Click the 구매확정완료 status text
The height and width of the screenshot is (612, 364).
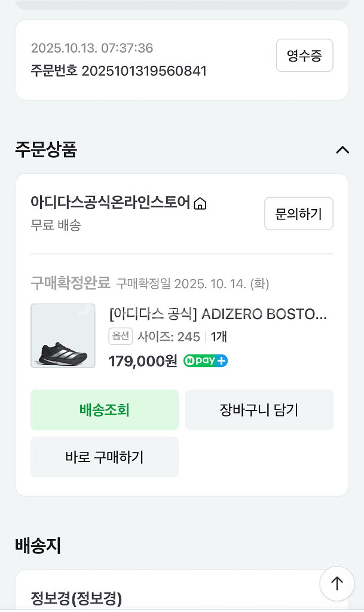[x=71, y=283]
